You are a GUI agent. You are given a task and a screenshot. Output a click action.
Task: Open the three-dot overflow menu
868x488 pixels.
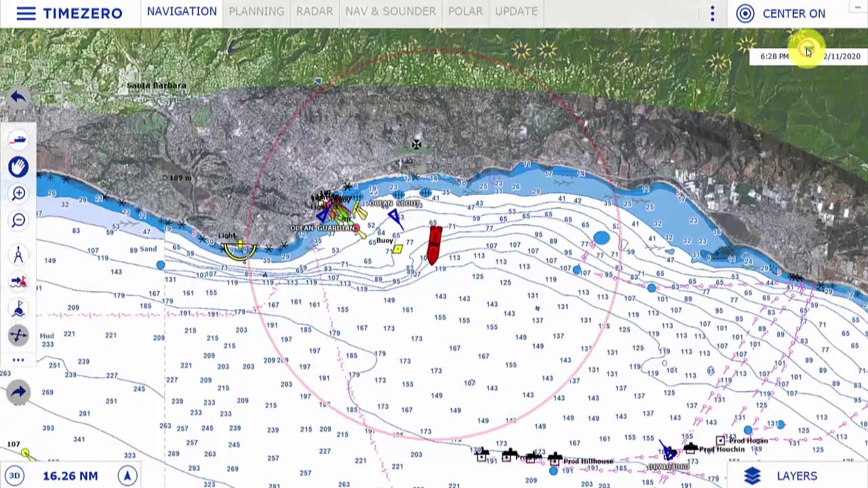pos(712,14)
